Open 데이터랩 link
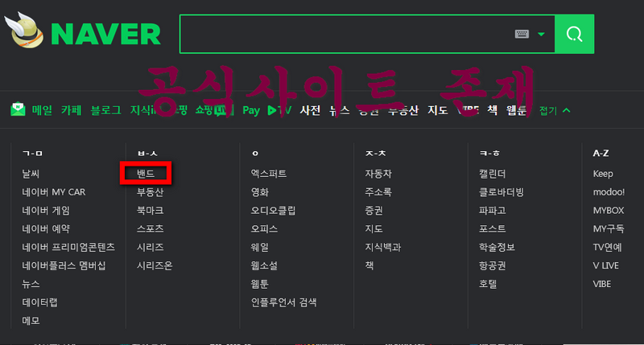The image size is (644, 345). point(39,302)
